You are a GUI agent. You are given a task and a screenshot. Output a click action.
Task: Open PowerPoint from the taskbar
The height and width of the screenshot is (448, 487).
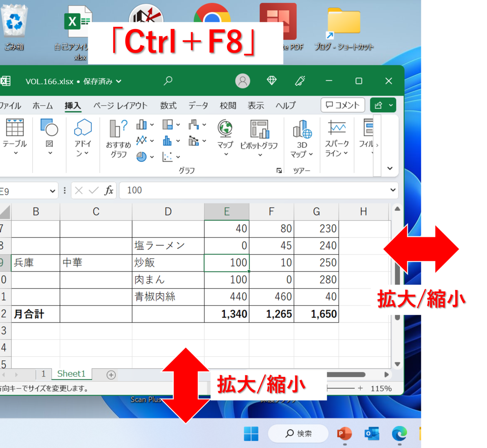[344, 434]
